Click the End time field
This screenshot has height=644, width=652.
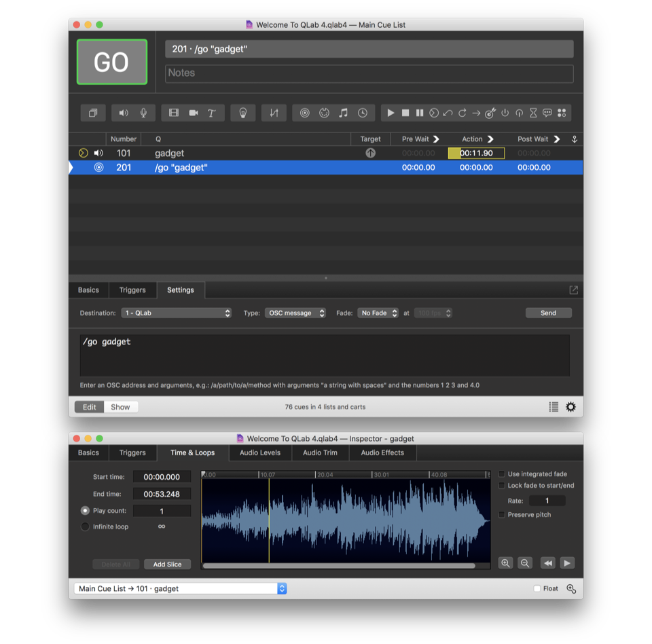[162, 494]
